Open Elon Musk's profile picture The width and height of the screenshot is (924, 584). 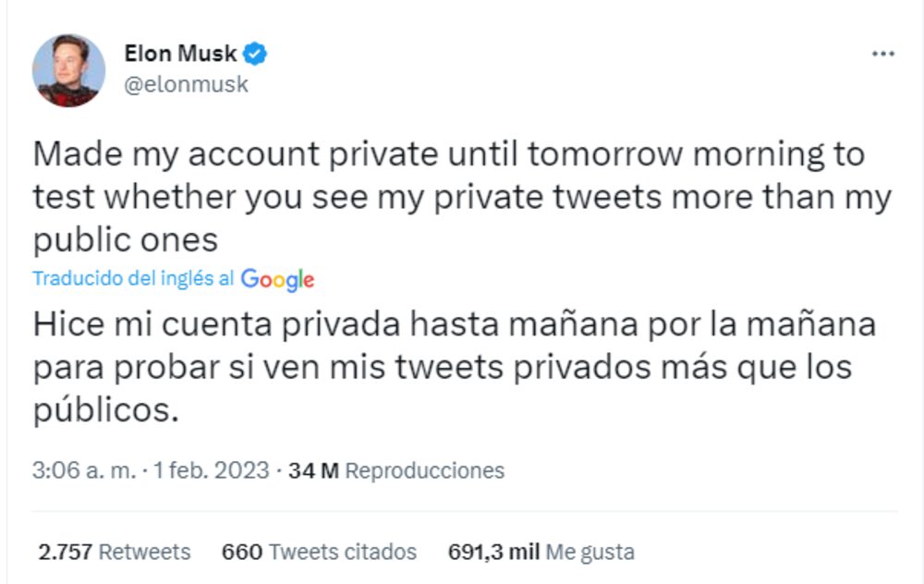tap(68, 70)
